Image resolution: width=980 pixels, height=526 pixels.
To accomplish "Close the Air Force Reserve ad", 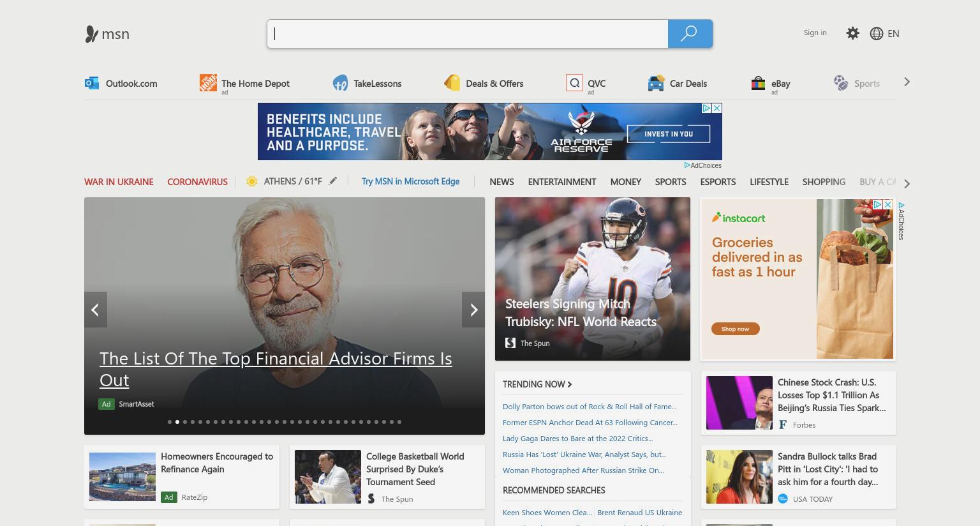I will click(x=716, y=109).
